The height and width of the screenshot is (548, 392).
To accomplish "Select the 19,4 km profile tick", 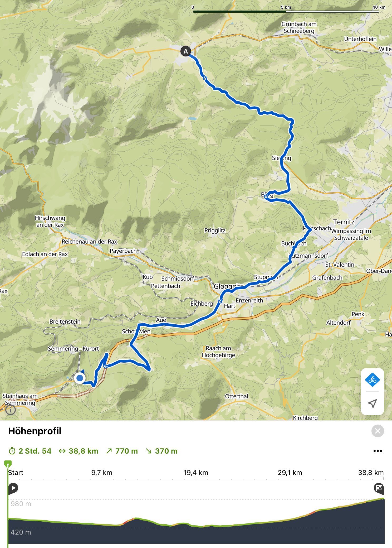I will pyautogui.click(x=196, y=472).
